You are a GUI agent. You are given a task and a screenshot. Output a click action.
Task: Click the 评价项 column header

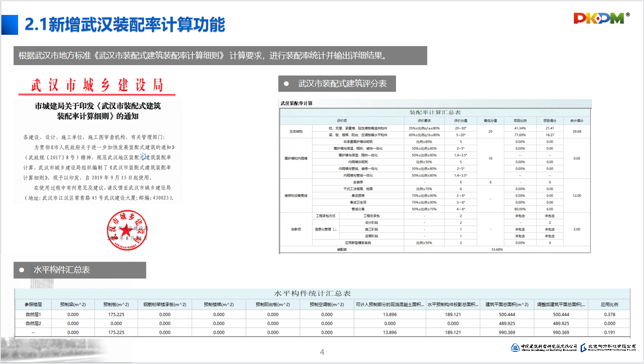[x=342, y=121]
